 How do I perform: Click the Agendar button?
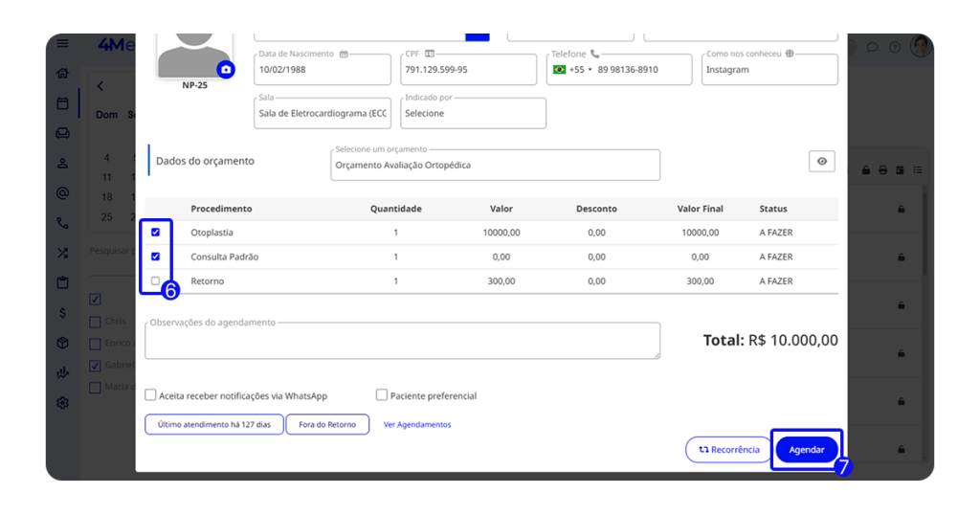[806, 450]
